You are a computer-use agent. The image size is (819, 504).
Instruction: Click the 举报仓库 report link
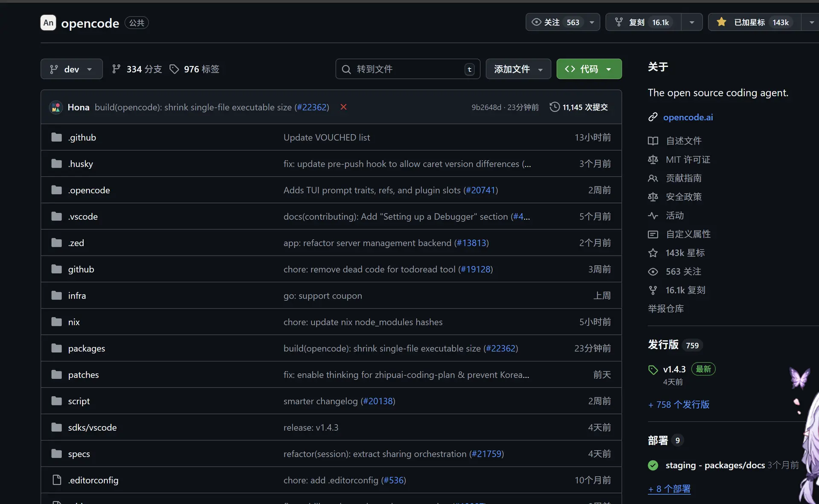click(x=666, y=309)
